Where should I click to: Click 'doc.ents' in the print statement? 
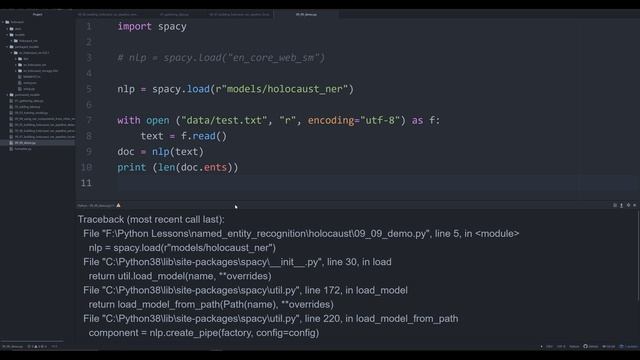tap(204, 167)
